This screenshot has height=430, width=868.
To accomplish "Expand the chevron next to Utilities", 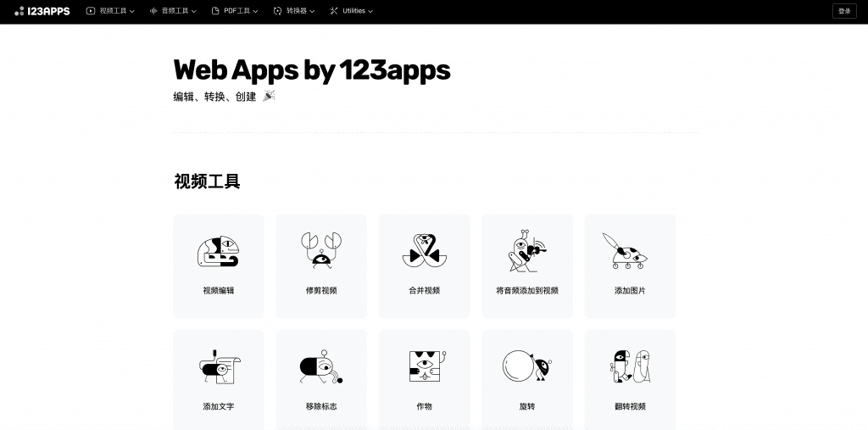I will pyautogui.click(x=370, y=12).
